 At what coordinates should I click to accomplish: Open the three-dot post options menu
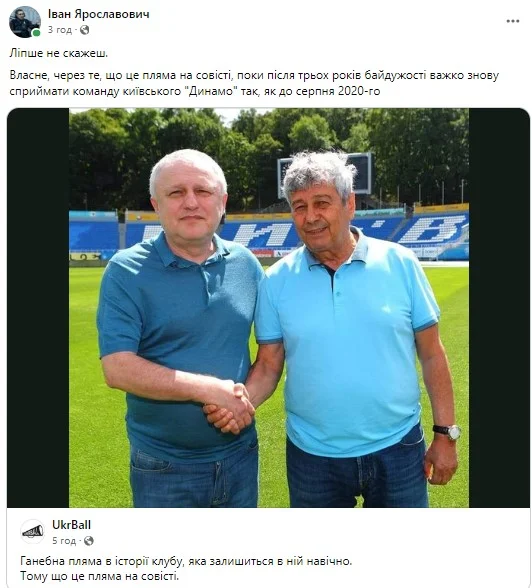513,21
